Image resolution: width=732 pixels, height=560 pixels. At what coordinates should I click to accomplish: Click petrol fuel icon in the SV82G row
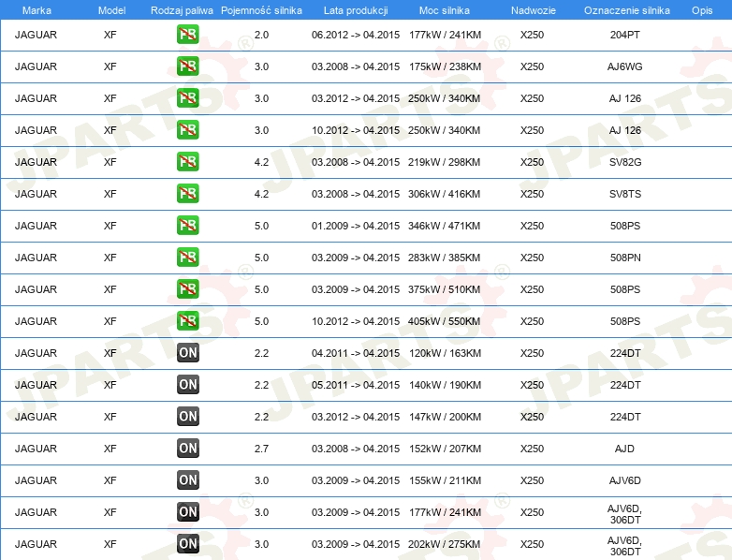coord(187,162)
